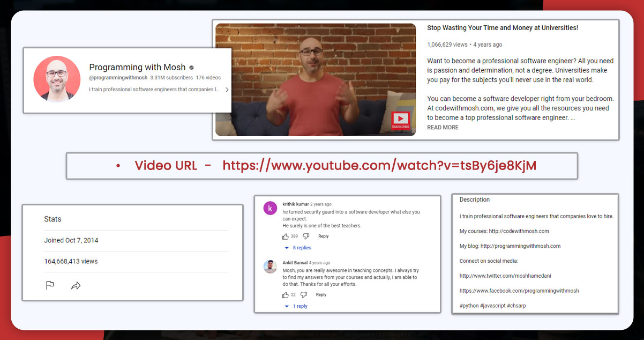Click the krithik kumar username
Viewport: 644px width, 340px height.
point(295,204)
